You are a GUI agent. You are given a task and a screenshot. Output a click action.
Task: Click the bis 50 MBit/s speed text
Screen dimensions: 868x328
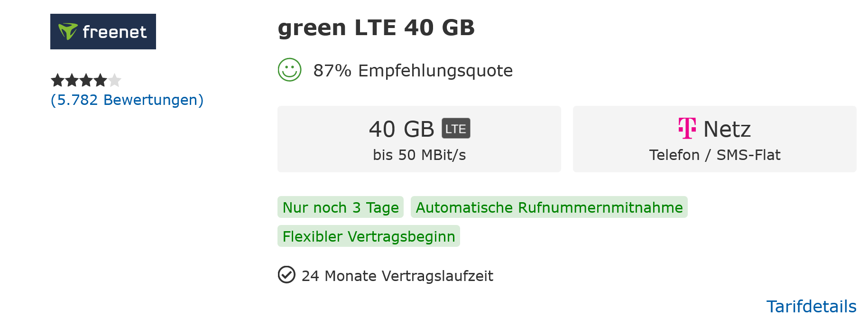pyautogui.click(x=419, y=154)
